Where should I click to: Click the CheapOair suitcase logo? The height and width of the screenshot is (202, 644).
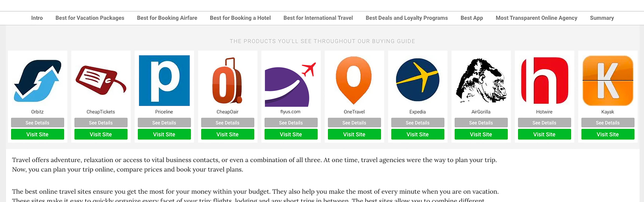228,80
